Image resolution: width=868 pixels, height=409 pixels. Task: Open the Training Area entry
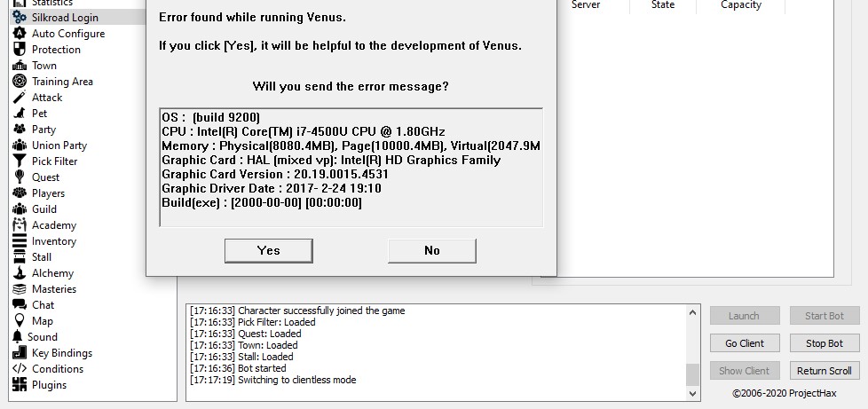click(x=62, y=82)
